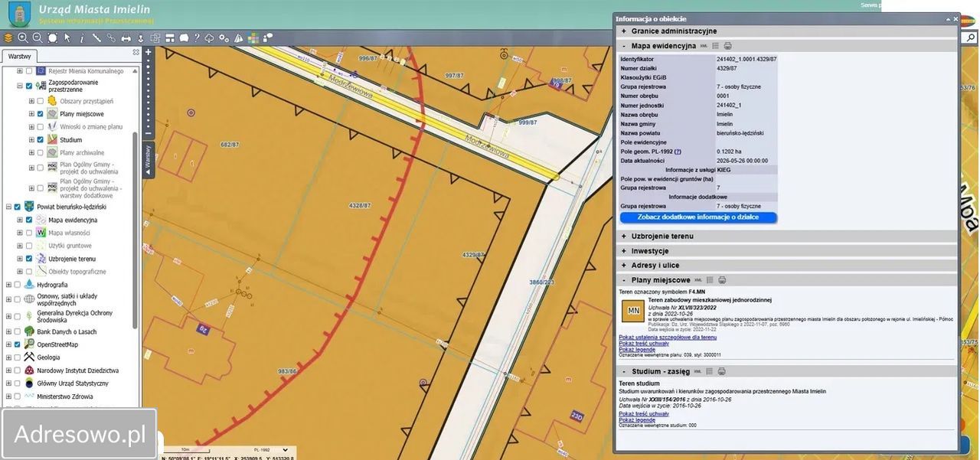Switch to the Warstwy tab
The width and height of the screenshot is (980, 460).
pyautogui.click(x=20, y=57)
